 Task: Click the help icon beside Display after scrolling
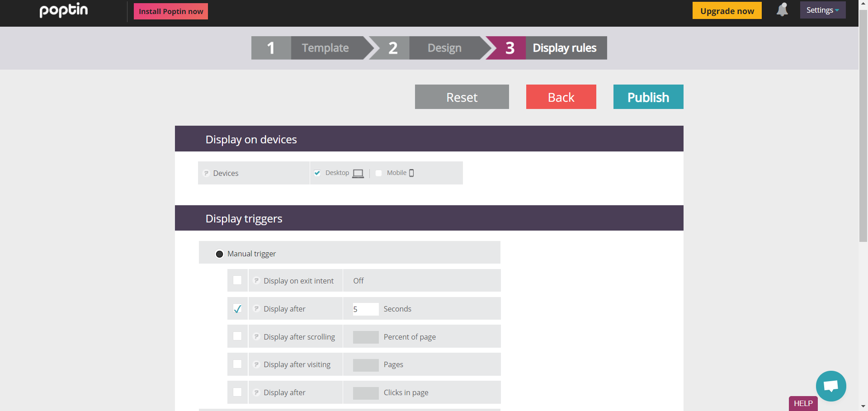(257, 336)
